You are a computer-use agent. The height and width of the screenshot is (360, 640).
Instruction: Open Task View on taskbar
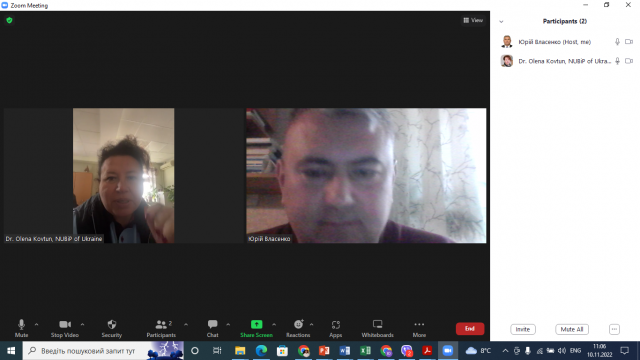(x=217, y=351)
